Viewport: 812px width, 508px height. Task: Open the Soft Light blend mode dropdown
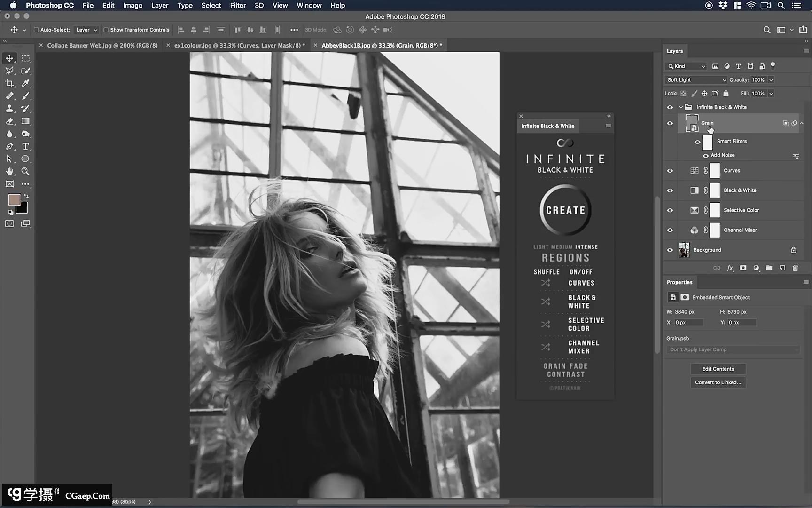click(695, 80)
